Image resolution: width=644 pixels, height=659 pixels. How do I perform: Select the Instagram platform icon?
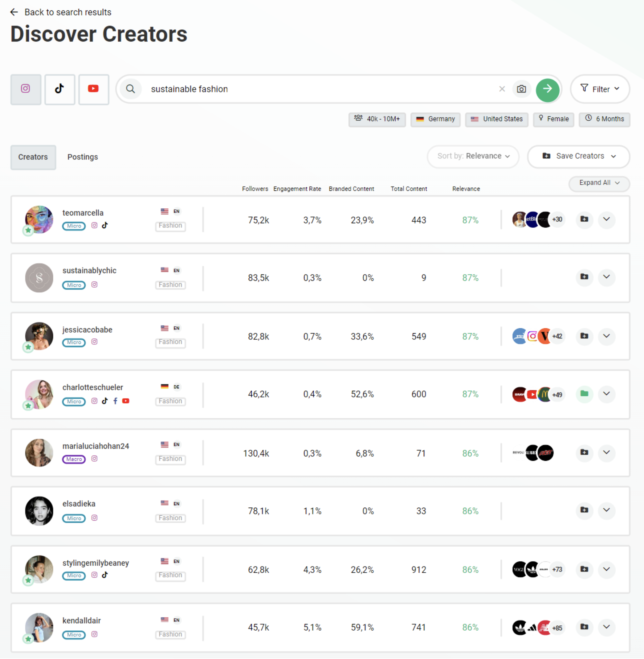[26, 89]
